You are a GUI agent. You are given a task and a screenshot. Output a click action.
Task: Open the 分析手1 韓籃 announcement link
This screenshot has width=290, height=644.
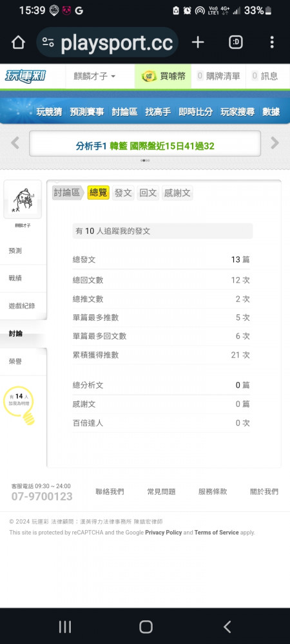[145, 146]
